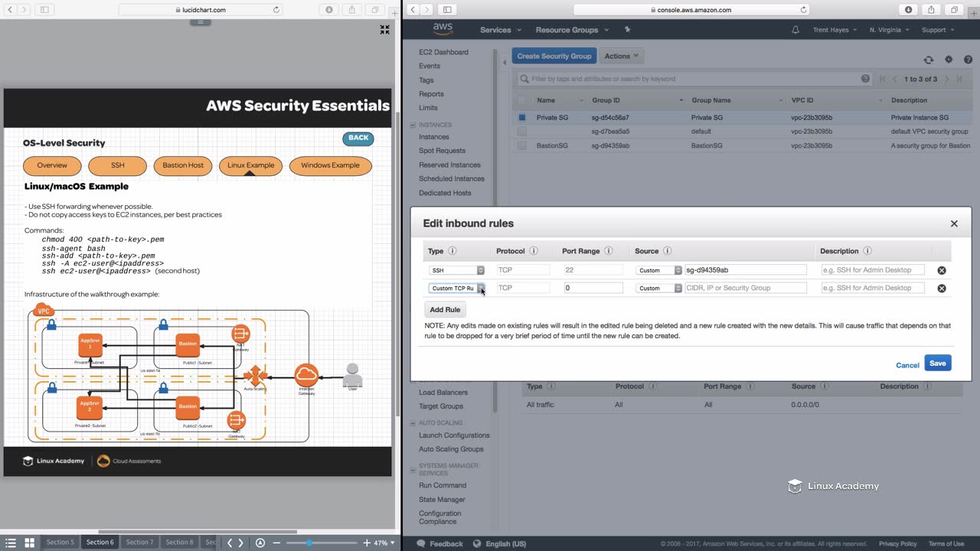
Task: Click Create Security Group button
Action: click(554, 56)
